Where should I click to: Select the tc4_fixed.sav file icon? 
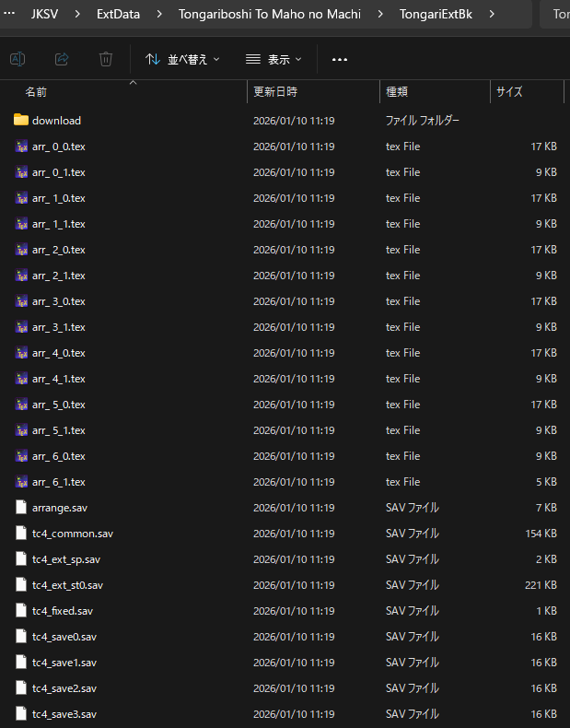point(21,611)
